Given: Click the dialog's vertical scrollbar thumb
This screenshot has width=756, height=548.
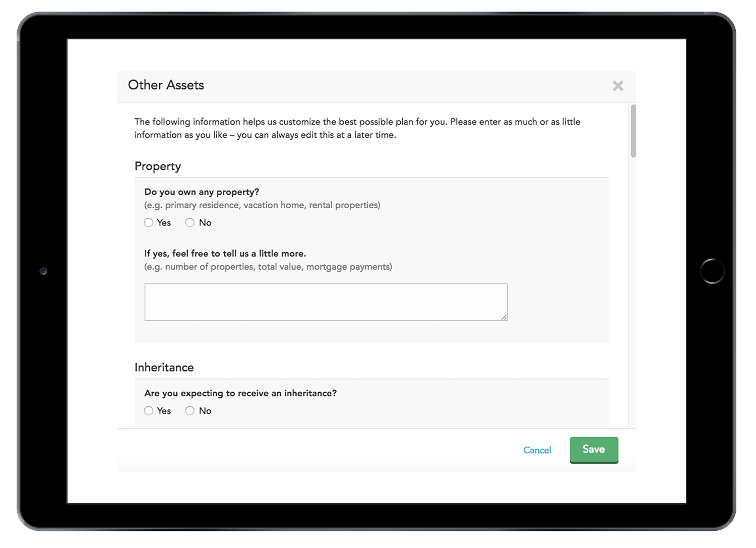Looking at the screenshot, I should pos(633,131).
